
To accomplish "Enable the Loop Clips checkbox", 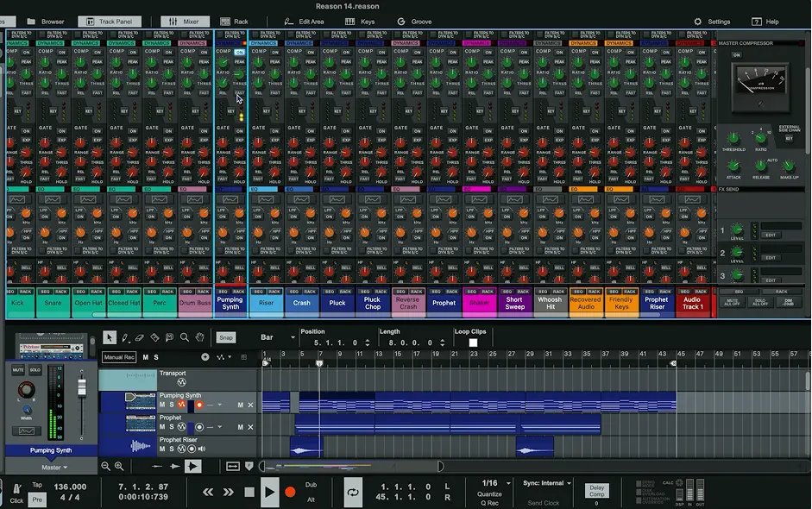I will pos(473,342).
